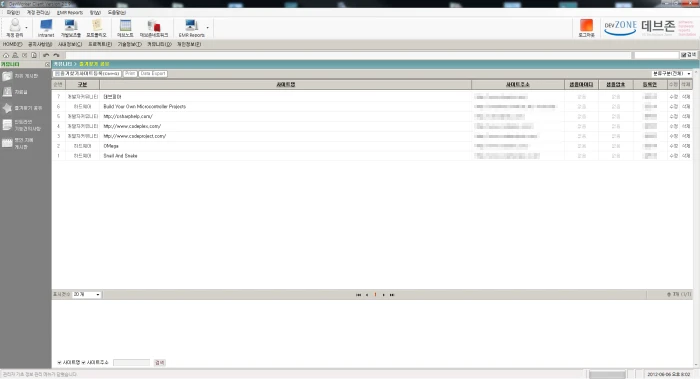Open the 20개 rows-per-page dropdown

87,295
